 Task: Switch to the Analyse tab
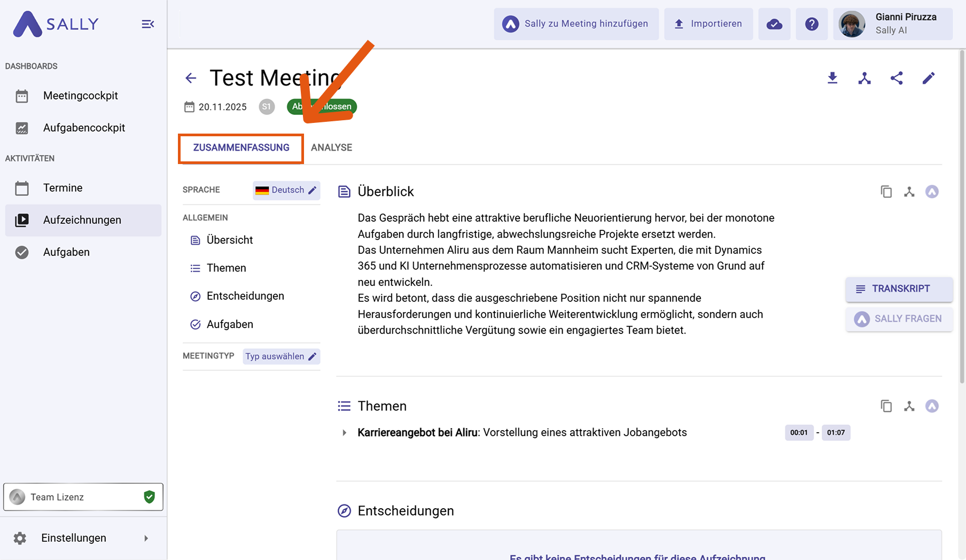pos(331,147)
